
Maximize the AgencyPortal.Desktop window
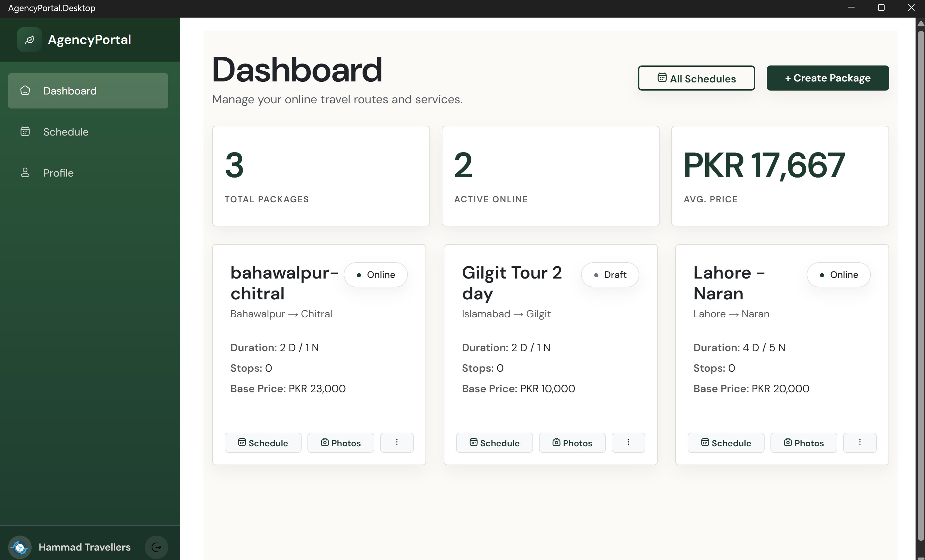[881, 7]
